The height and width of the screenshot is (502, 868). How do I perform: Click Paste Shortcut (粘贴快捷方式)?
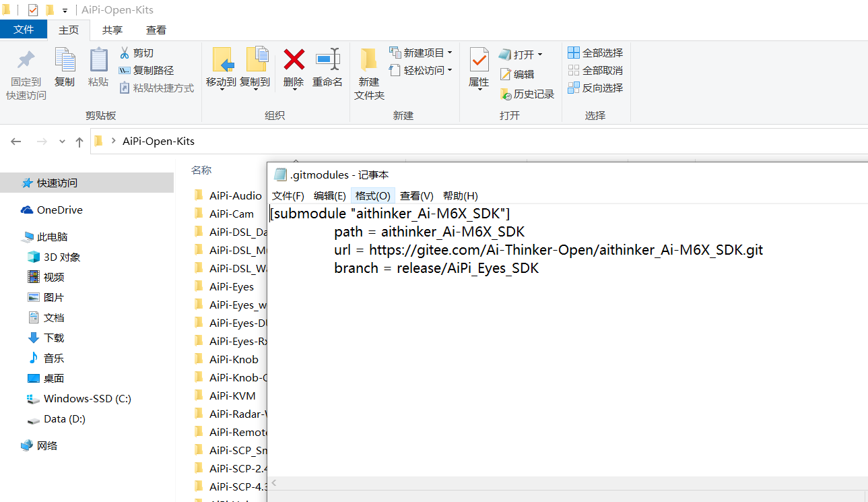(x=156, y=88)
